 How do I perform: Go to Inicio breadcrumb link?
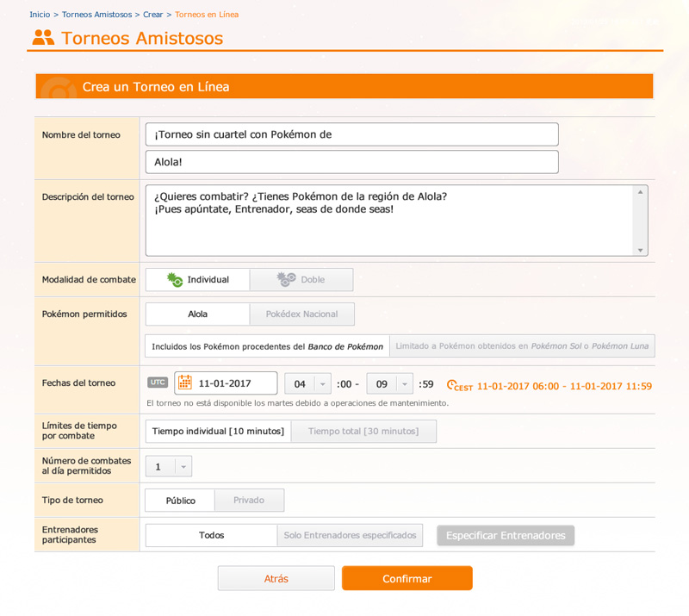(x=40, y=15)
